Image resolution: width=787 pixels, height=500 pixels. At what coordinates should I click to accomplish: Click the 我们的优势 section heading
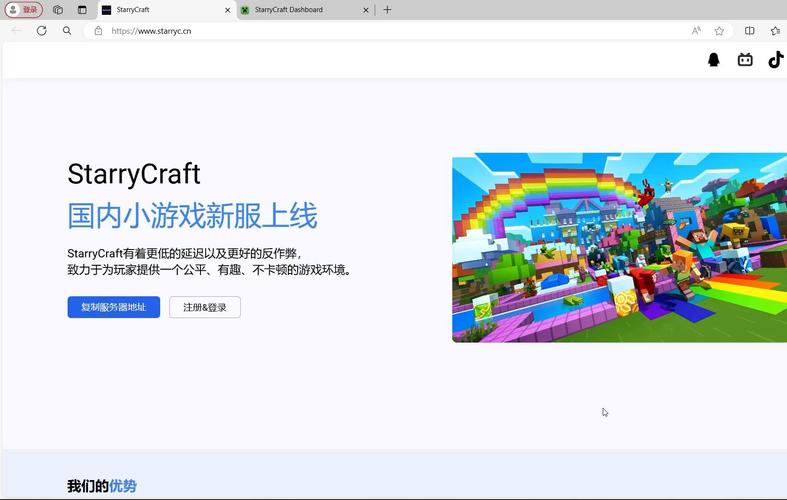102,486
